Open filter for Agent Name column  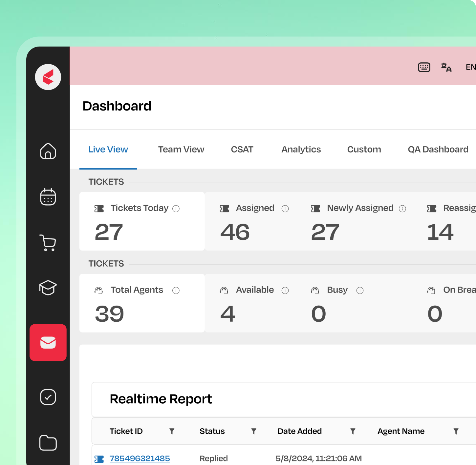(x=456, y=431)
